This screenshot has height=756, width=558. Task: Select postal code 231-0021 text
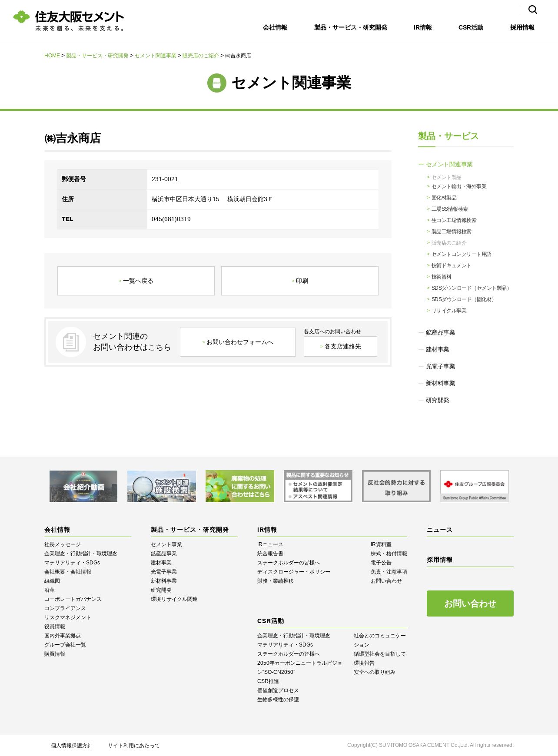click(x=165, y=179)
